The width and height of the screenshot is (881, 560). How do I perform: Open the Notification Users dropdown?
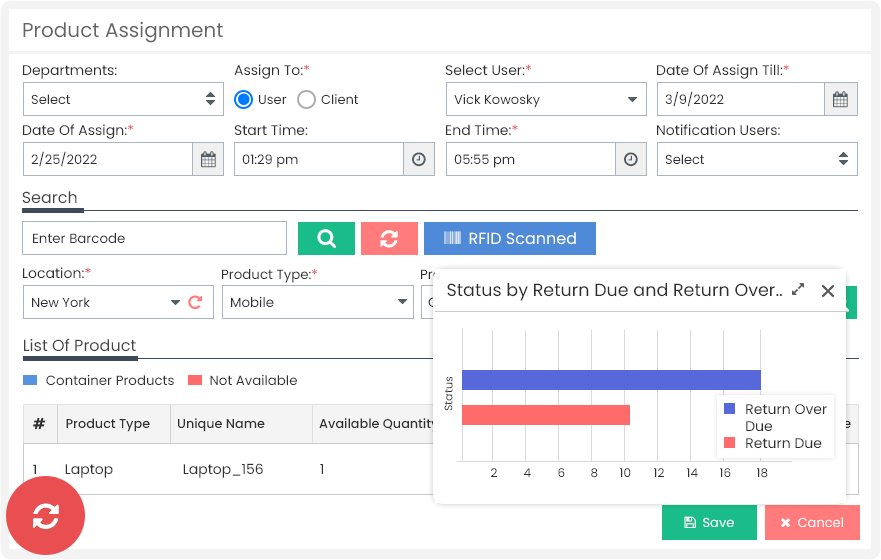757,160
